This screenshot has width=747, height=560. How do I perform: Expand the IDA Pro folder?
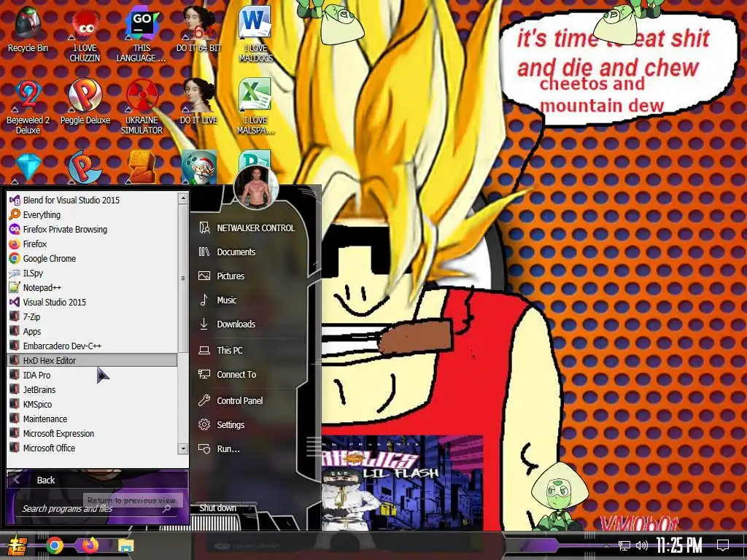(x=93, y=376)
